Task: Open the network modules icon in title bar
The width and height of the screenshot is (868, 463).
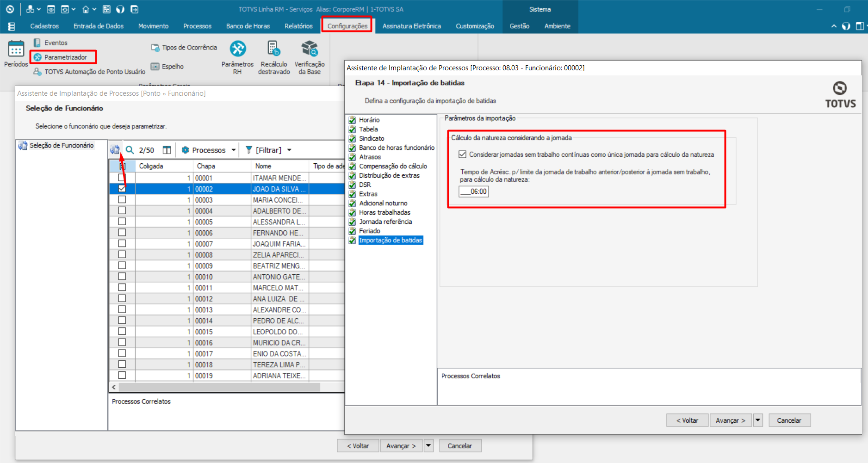Action: [x=30, y=9]
